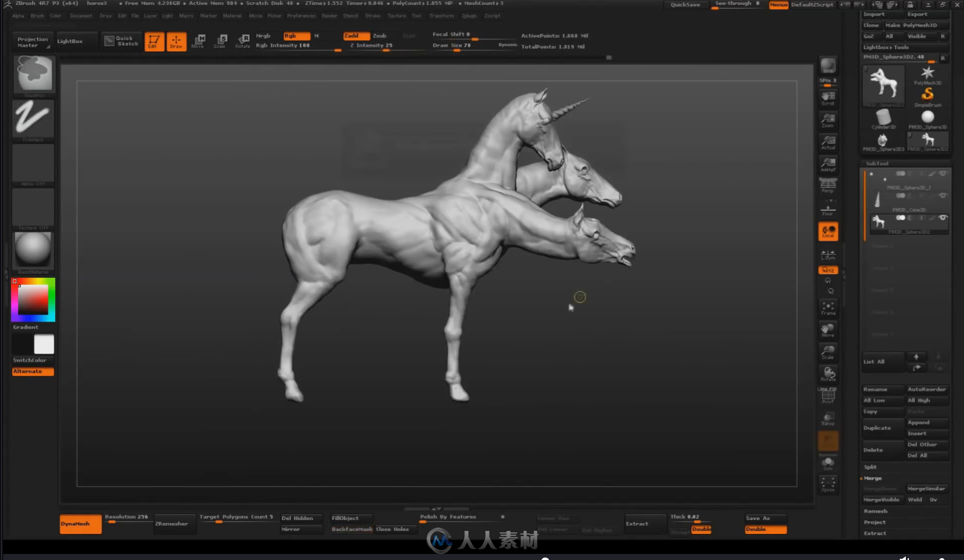This screenshot has height=560, width=964.
Task: Switch to Rotate mode in top shelf
Action: [242, 42]
